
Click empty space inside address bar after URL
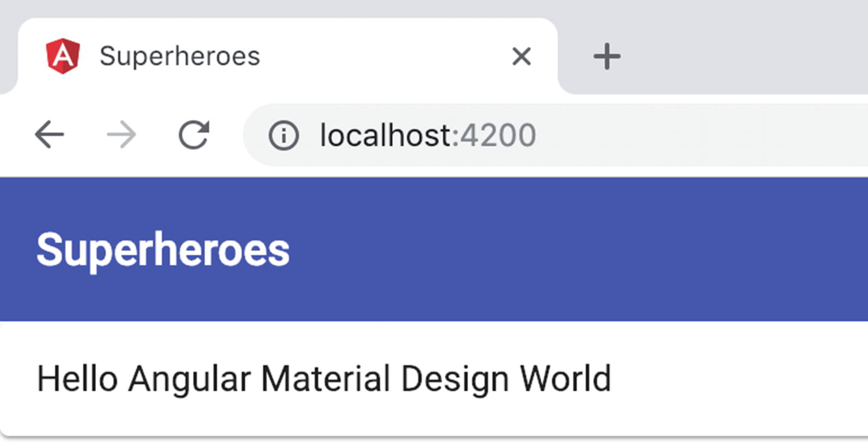[702, 135]
